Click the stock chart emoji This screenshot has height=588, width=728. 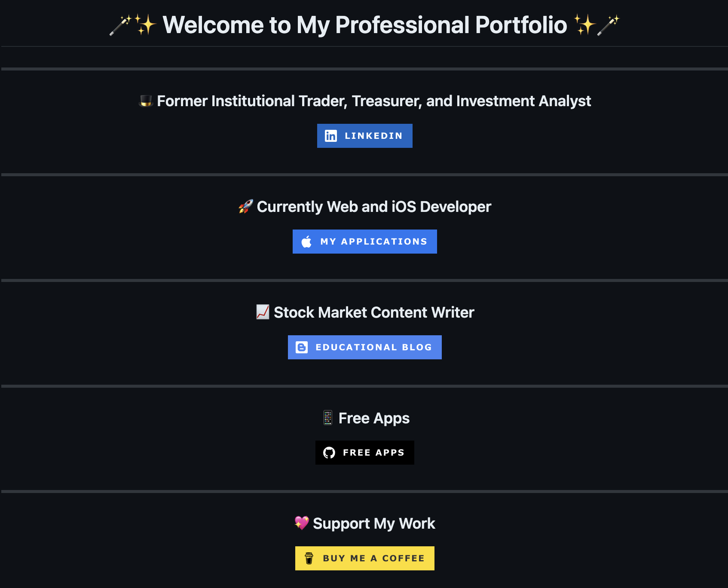click(263, 312)
